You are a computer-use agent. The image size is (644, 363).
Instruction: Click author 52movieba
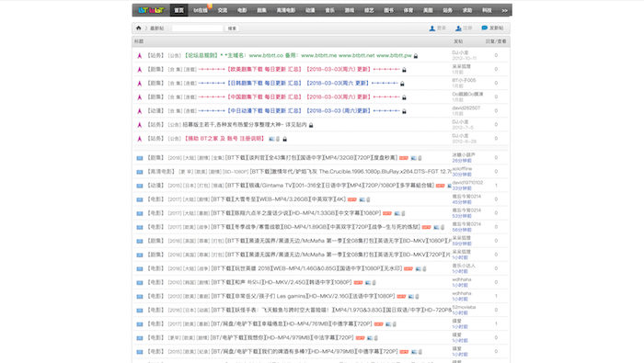[x=464, y=307]
